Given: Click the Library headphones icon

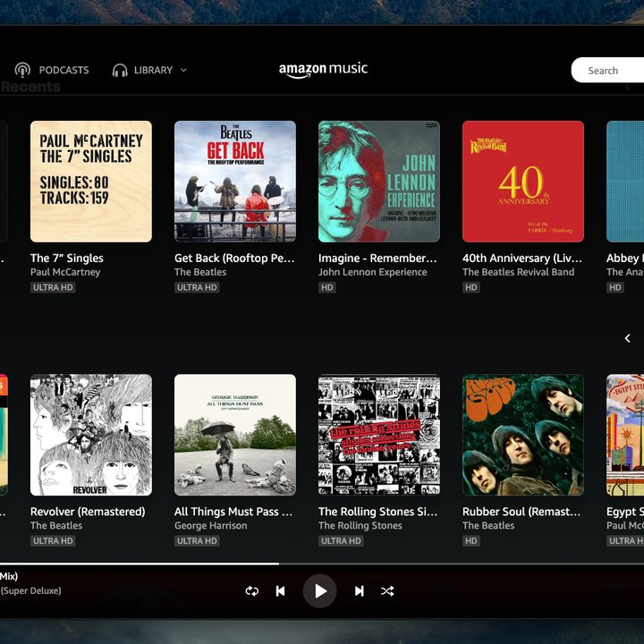Looking at the screenshot, I should pyautogui.click(x=120, y=71).
